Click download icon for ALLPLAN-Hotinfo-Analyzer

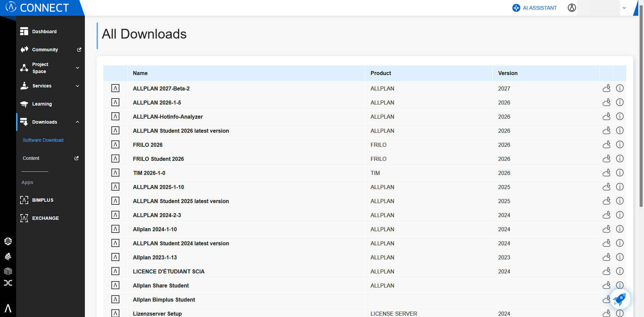pyautogui.click(x=606, y=117)
